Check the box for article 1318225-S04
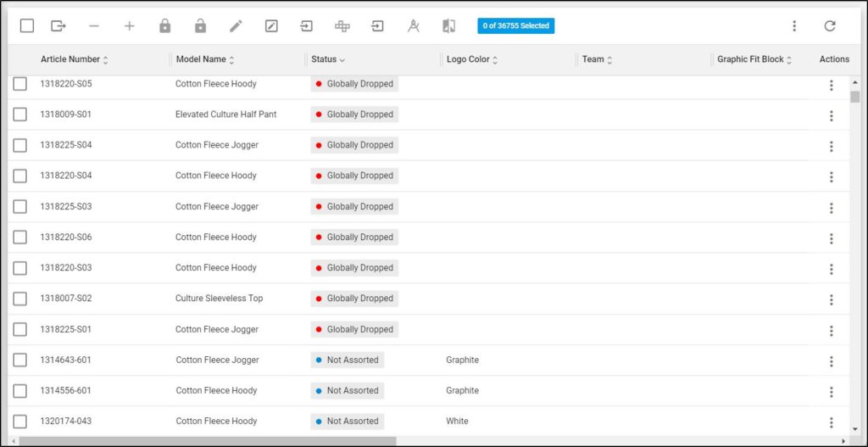The height and width of the screenshot is (447, 868). 20,145
